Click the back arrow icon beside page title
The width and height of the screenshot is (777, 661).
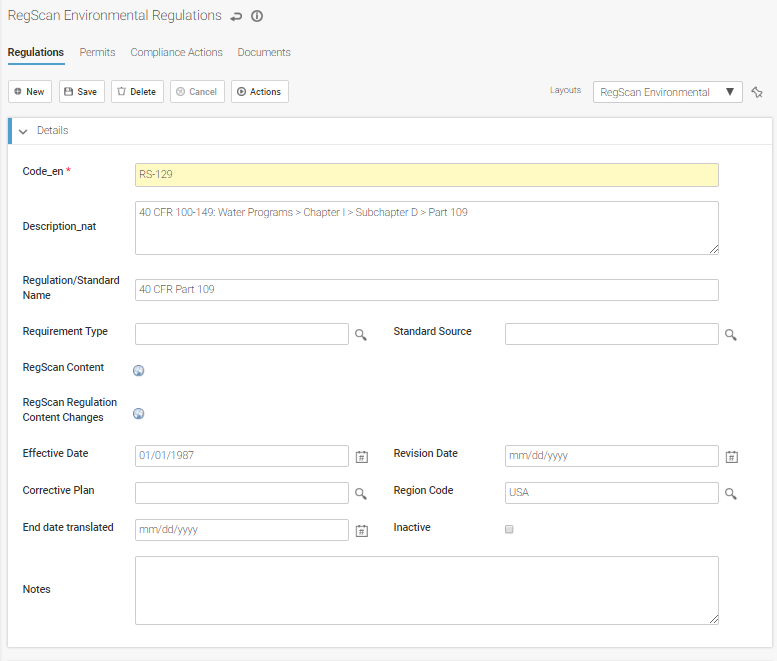point(236,16)
